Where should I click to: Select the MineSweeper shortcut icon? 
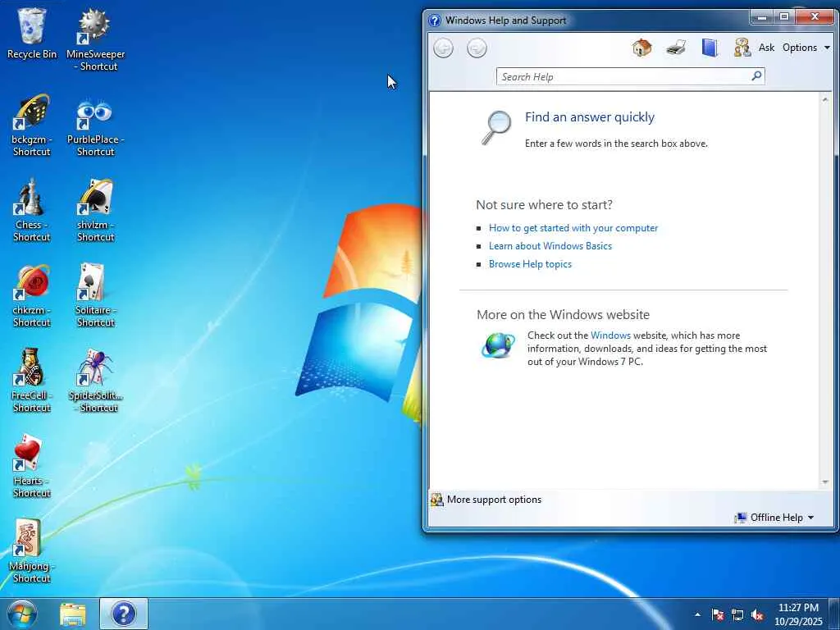pos(95,39)
